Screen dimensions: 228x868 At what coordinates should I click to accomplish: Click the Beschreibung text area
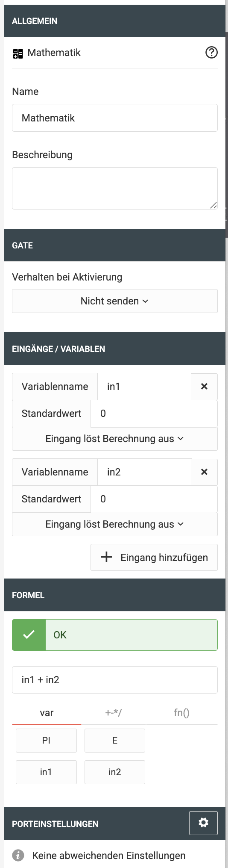[x=115, y=188]
